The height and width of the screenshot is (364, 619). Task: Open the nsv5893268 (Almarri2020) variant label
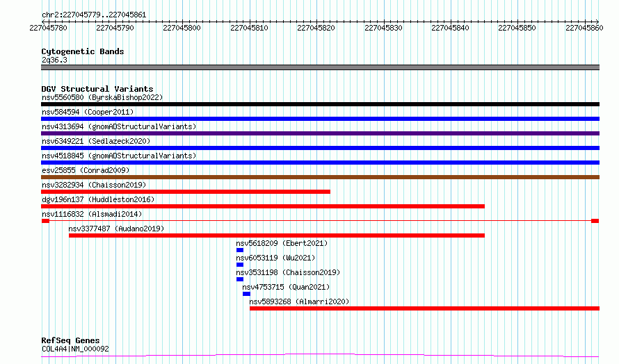(x=299, y=301)
